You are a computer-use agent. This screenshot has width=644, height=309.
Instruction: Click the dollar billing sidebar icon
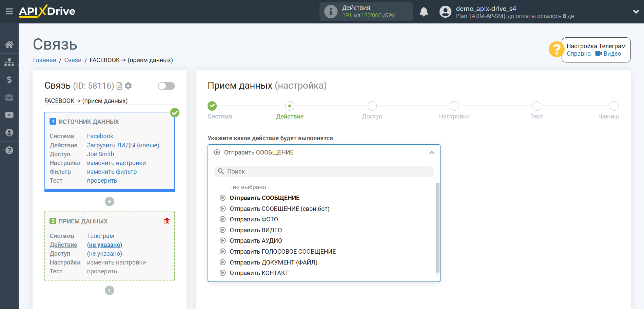(9, 80)
